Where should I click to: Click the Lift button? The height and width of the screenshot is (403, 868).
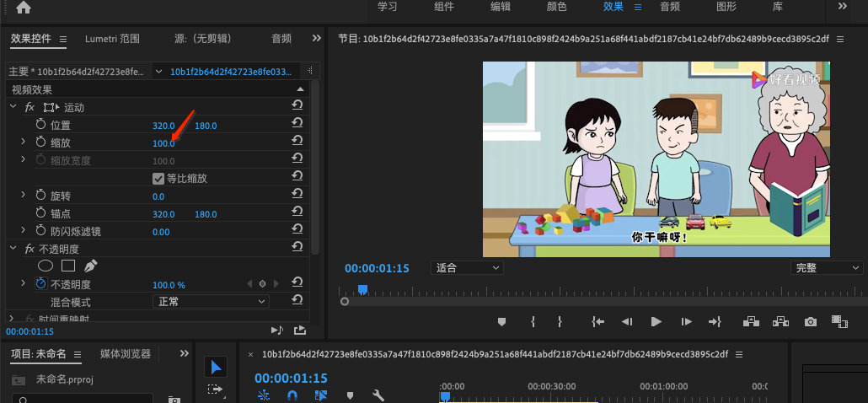pyautogui.click(x=751, y=321)
